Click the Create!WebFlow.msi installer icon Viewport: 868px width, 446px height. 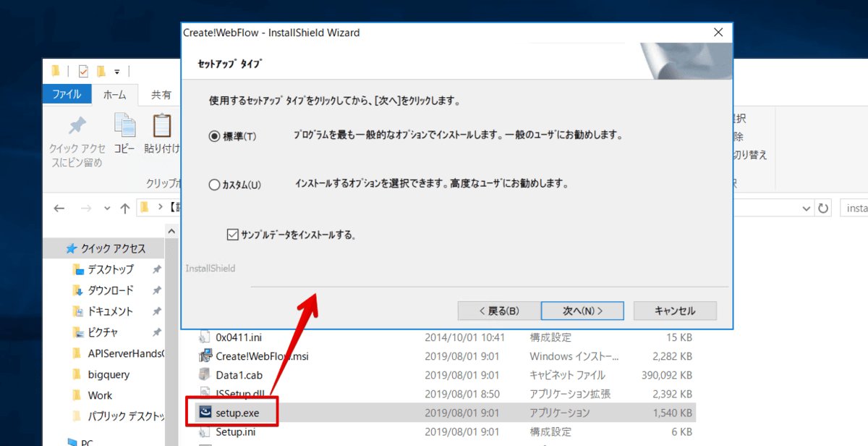pos(204,356)
